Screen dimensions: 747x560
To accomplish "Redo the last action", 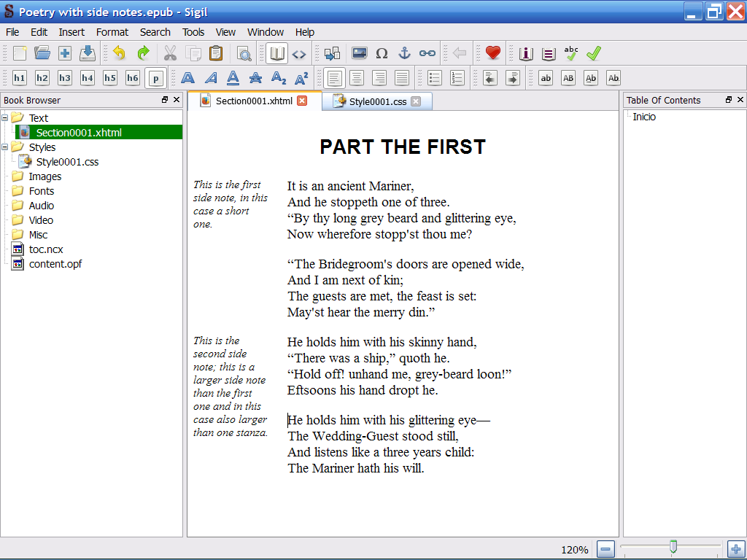I will point(143,53).
